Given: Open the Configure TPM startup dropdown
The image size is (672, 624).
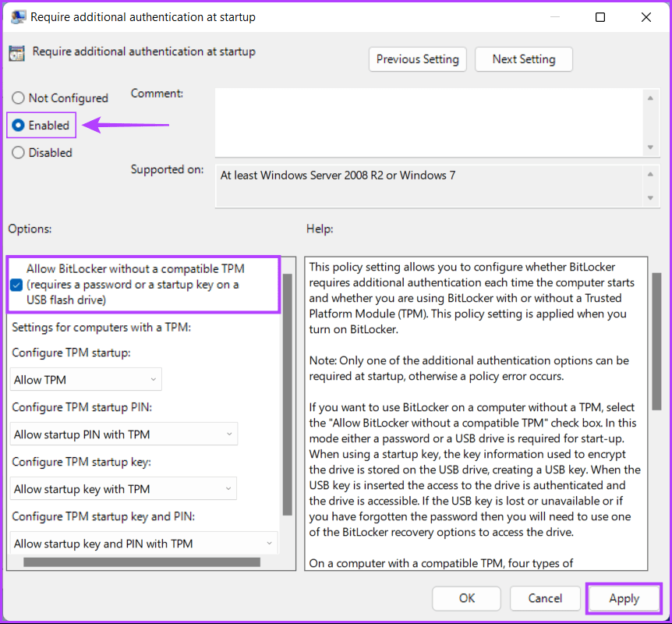Looking at the screenshot, I should pyautogui.click(x=87, y=380).
